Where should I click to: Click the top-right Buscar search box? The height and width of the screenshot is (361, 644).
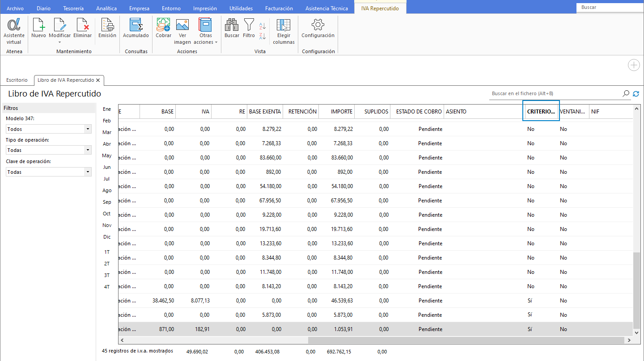pyautogui.click(x=610, y=8)
